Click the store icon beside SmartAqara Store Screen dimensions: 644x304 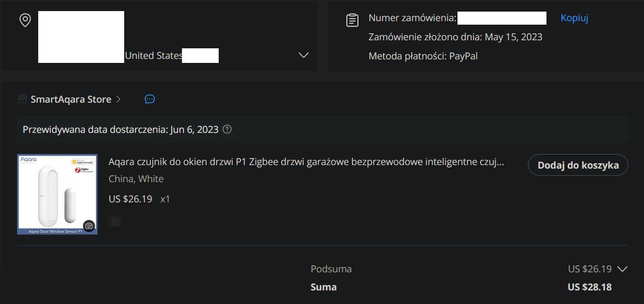point(23,99)
